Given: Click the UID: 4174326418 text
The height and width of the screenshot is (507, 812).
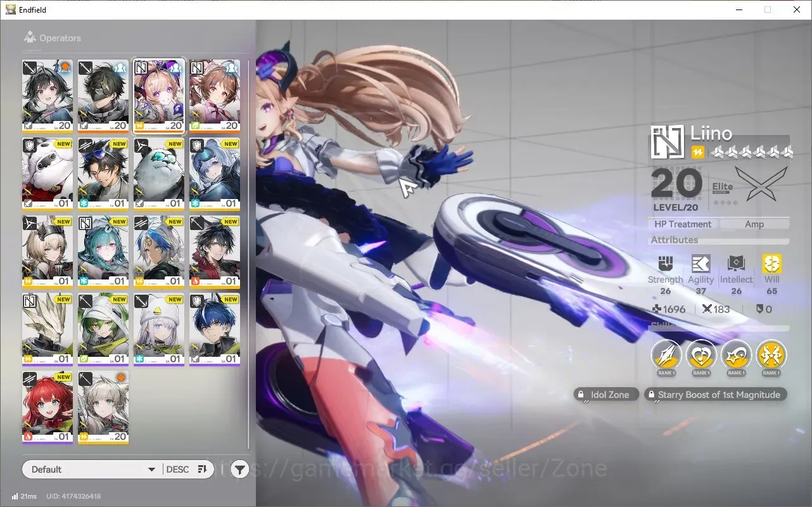Looking at the screenshot, I should point(73,496).
